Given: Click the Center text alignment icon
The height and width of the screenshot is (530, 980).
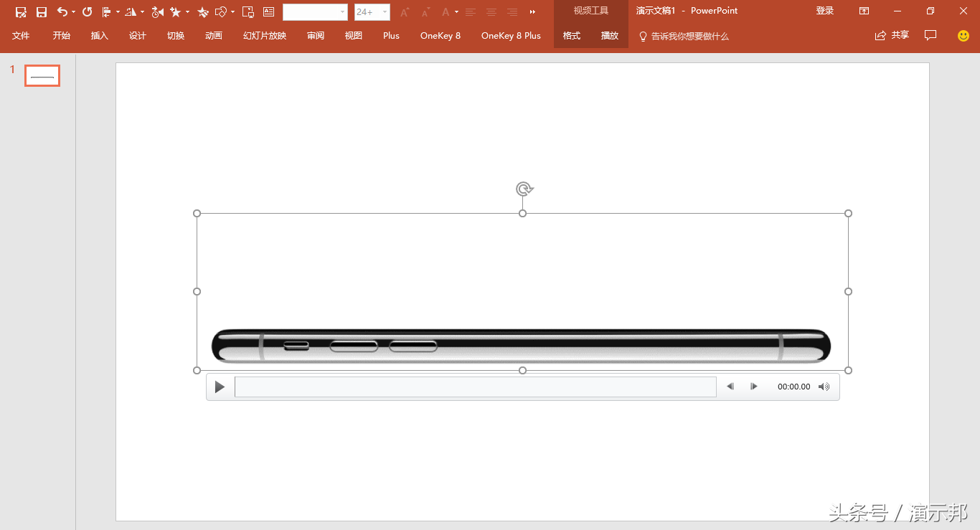Looking at the screenshot, I should [x=491, y=11].
